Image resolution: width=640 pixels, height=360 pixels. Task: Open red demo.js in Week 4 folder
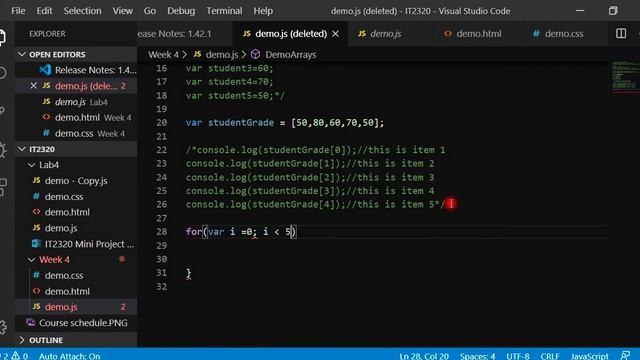pos(76,307)
